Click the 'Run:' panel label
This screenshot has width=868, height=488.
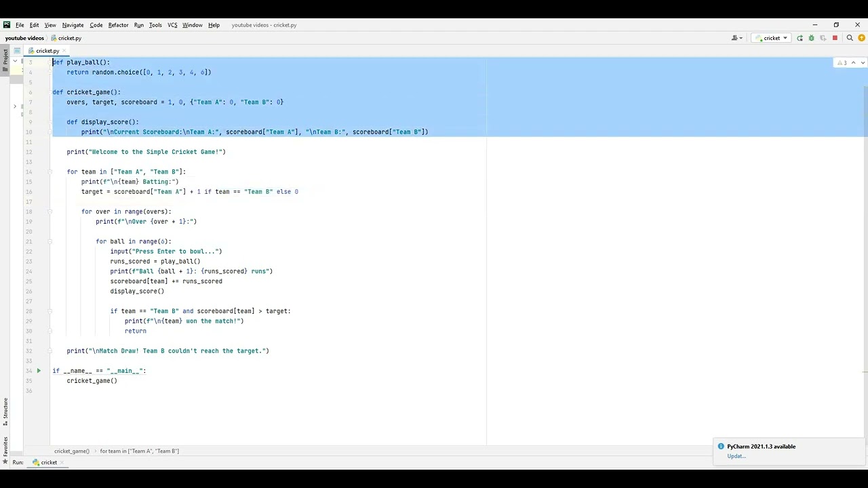(x=18, y=462)
